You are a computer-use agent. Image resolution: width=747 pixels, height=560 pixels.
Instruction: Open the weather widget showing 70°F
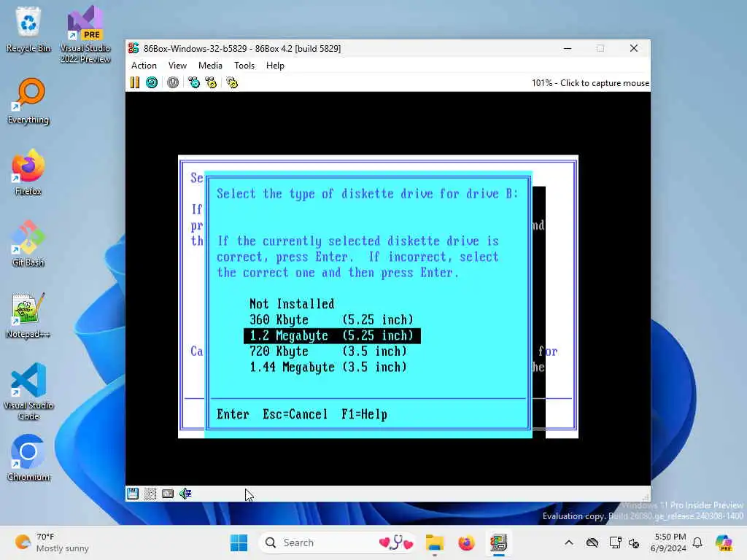pos(52,542)
